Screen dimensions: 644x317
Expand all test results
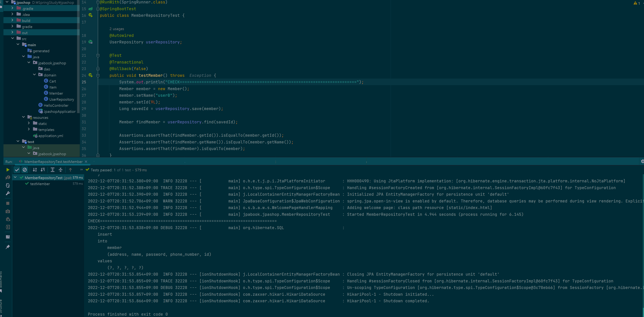(x=52, y=170)
